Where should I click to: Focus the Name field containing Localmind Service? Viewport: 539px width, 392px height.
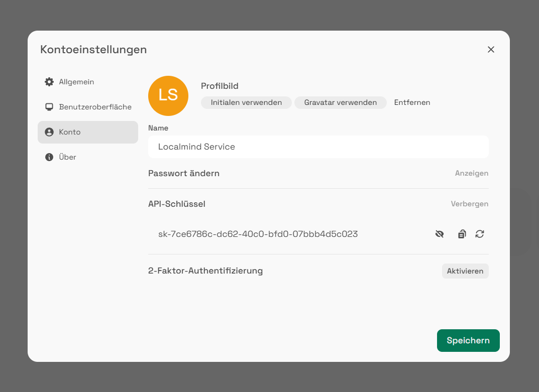(x=318, y=147)
